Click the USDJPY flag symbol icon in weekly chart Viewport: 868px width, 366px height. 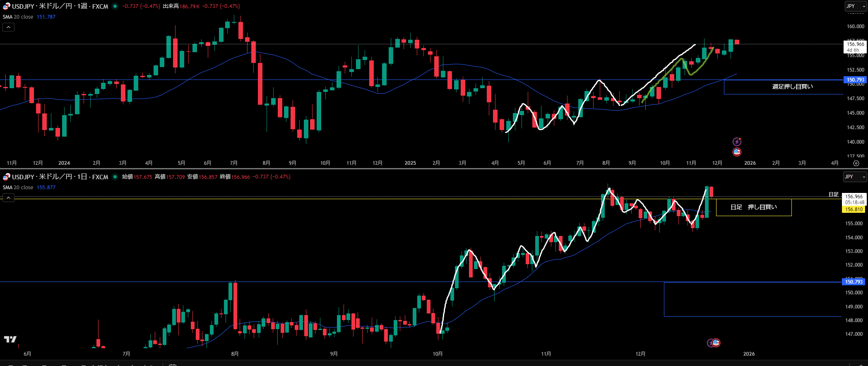pos(6,6)
